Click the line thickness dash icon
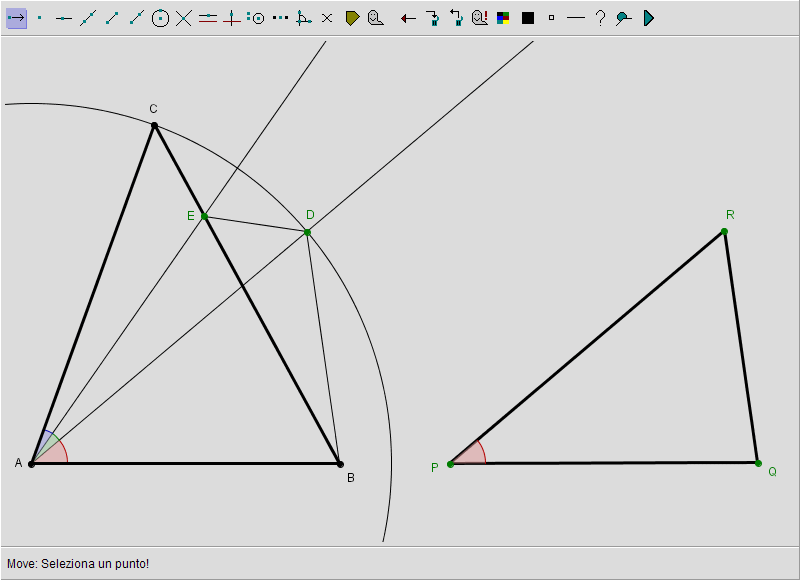 575,18
